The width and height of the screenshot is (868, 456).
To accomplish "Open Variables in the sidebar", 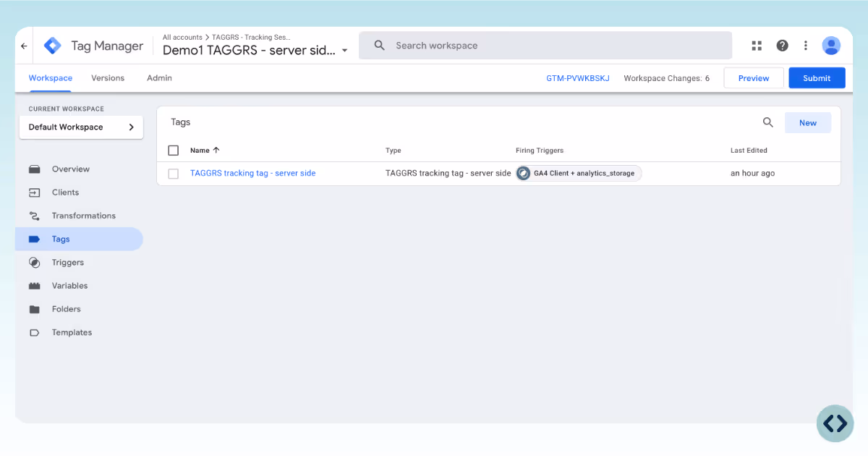I will tap(70, 286).
